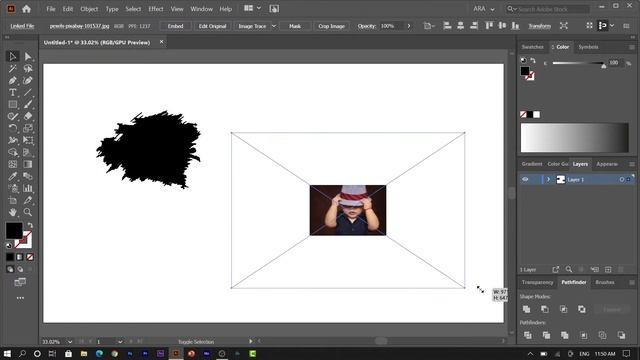Select the Direct Selection tool
This screenshot has width=640, height=360.
pyautogui.click(x=28, y=56)
